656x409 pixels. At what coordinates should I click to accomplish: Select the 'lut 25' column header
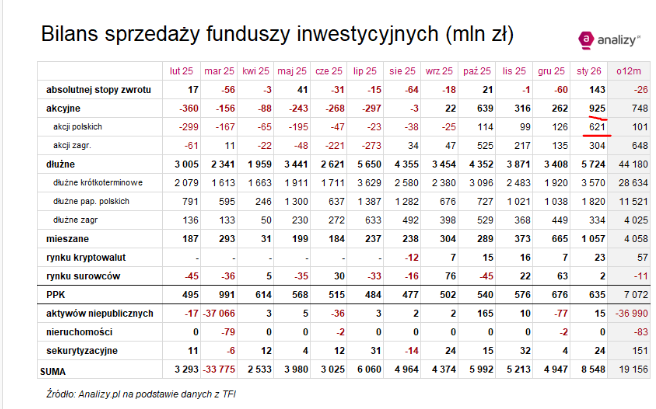tap(181, 71)
